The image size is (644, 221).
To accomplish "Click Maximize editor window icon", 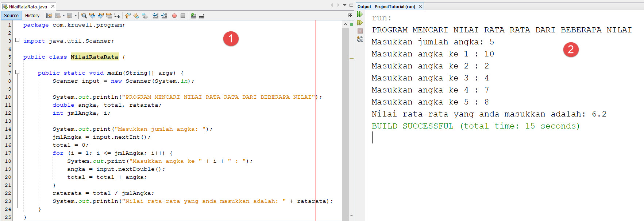I will point(351,5).
